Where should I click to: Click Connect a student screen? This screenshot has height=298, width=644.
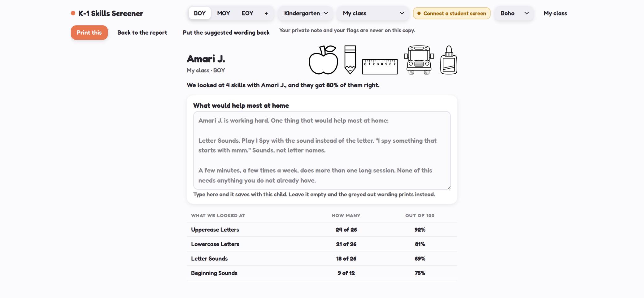452,13
